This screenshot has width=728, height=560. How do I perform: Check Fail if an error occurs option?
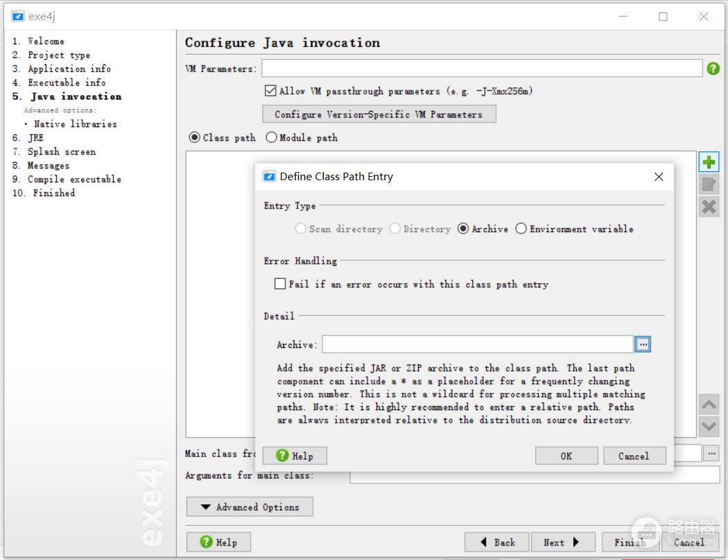point(280,284)
